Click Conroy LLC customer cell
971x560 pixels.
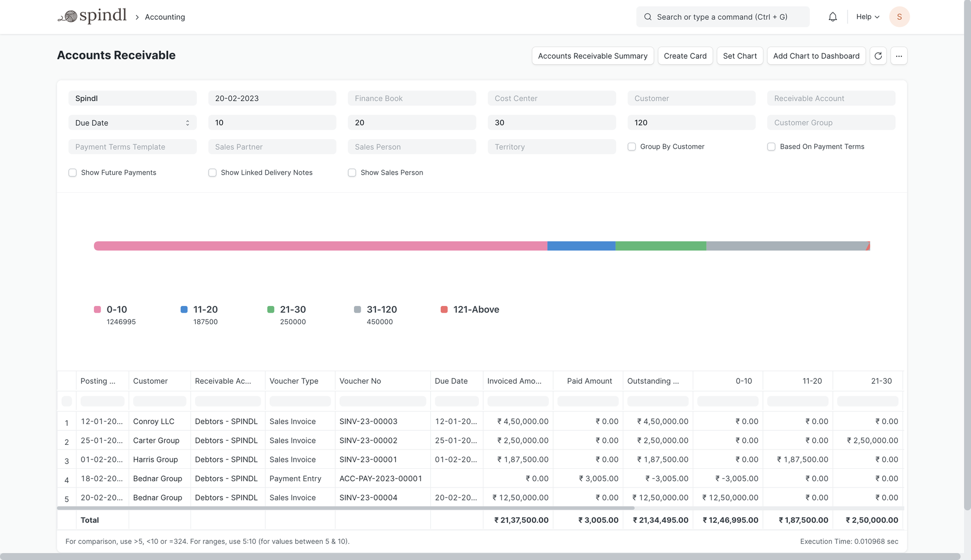click(159, 421)
